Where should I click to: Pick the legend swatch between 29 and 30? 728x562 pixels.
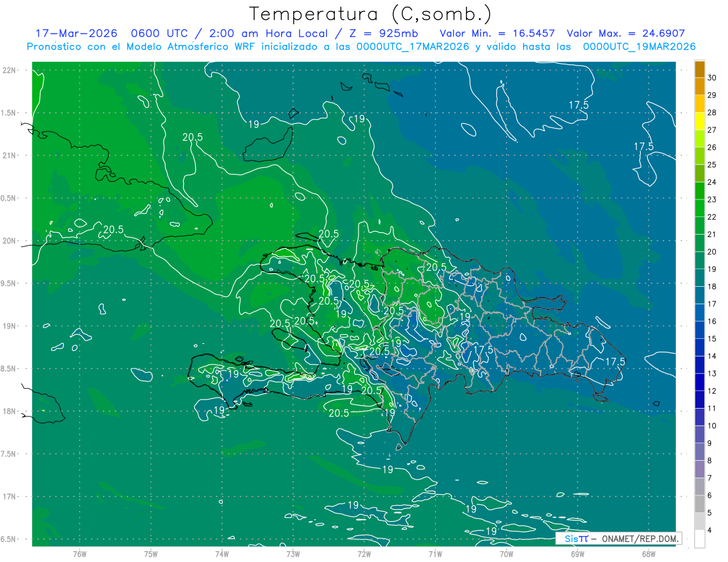(x=699, y=86)
